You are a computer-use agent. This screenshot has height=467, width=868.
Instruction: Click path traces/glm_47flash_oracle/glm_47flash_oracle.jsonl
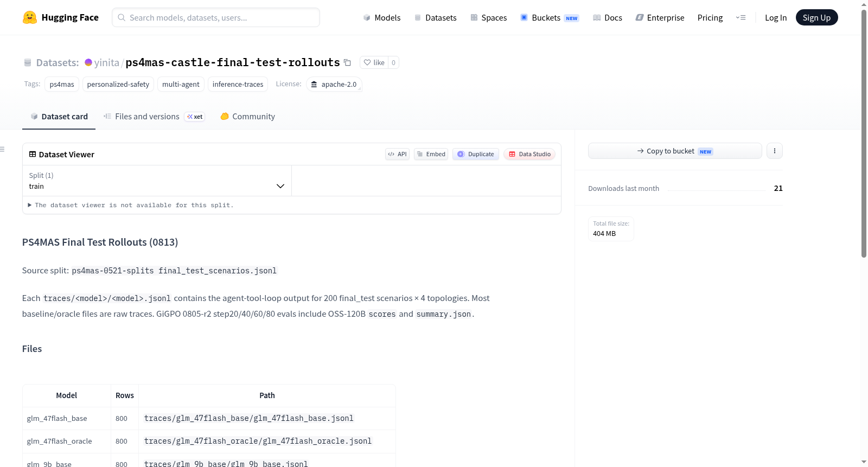tap(258, 441)
